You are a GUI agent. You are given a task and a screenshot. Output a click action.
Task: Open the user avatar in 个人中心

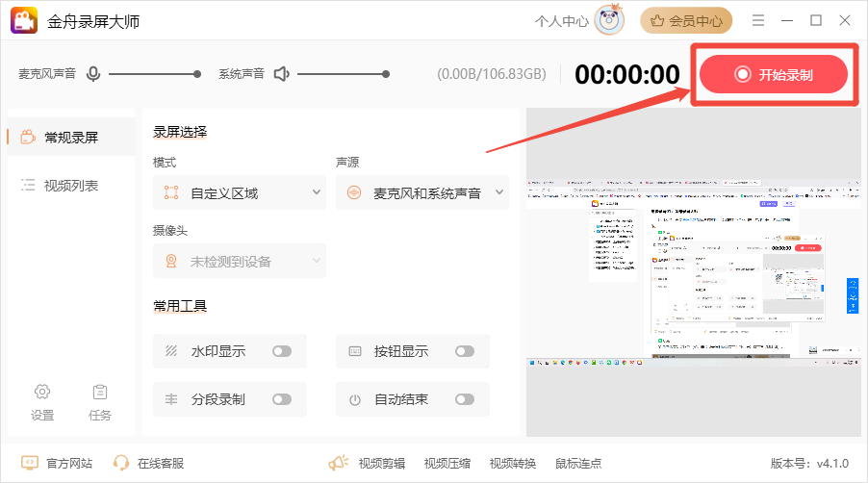[x=609, y=20]
